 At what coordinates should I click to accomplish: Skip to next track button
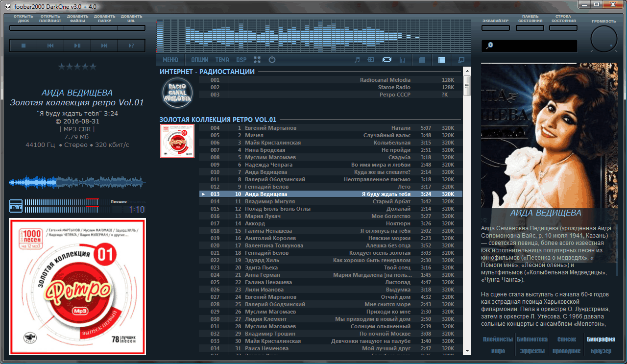pyautogui.click(x=104, y=46)
